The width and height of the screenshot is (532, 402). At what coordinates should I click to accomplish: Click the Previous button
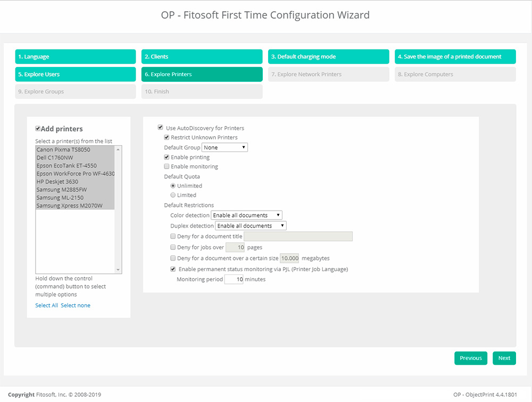pos(471,358)
